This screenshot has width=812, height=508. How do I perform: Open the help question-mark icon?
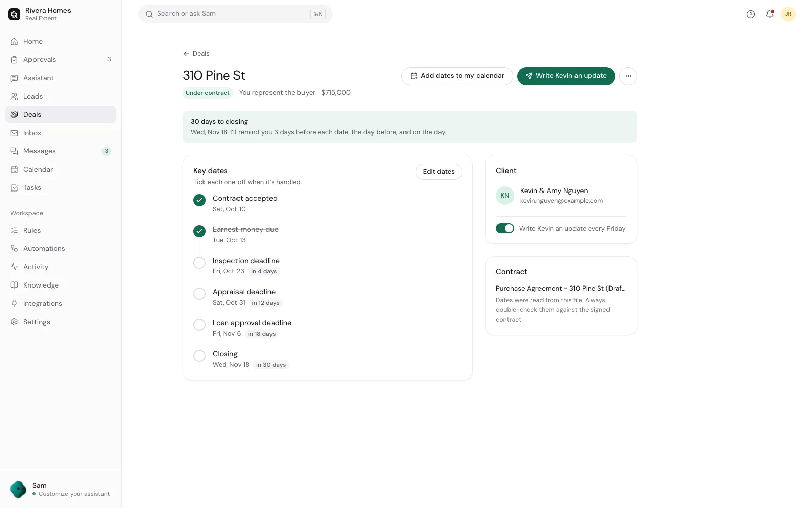click(751, 14)
